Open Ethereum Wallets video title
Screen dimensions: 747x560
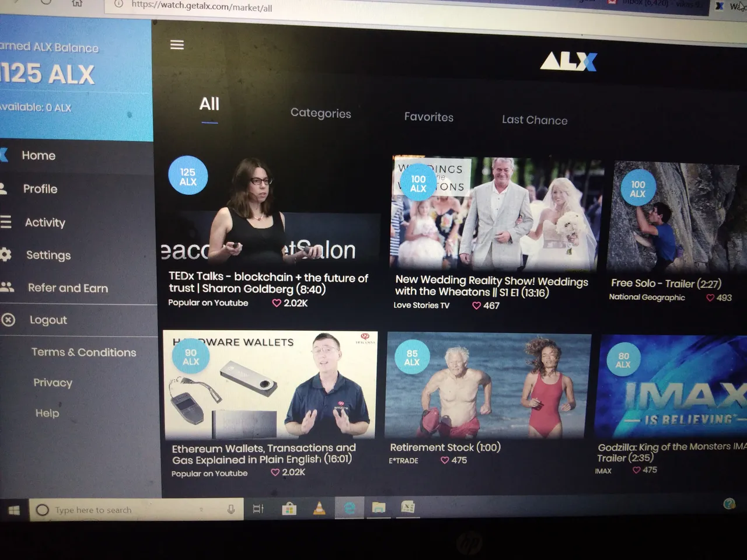(x=264, y=453)
